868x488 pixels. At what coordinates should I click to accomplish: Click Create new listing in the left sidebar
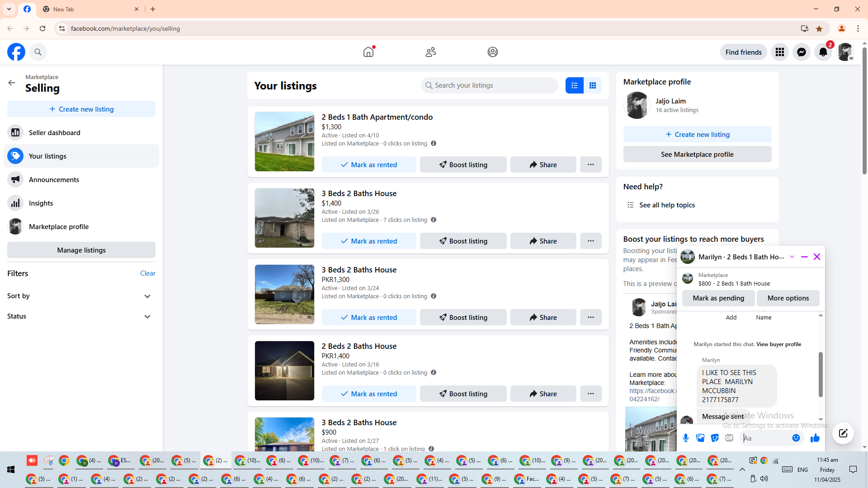81,109
